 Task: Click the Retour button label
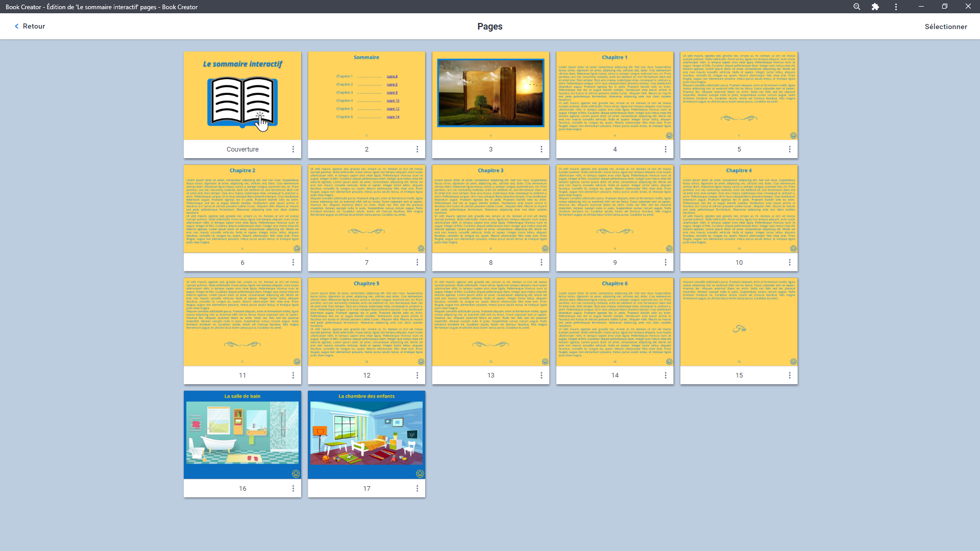coord(34,26)
